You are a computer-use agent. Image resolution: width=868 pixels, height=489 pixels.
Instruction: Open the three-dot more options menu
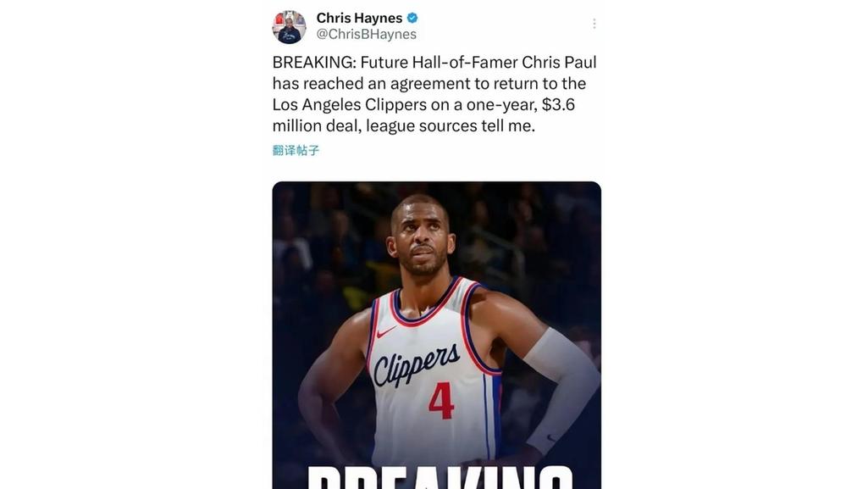click(594, 23)
